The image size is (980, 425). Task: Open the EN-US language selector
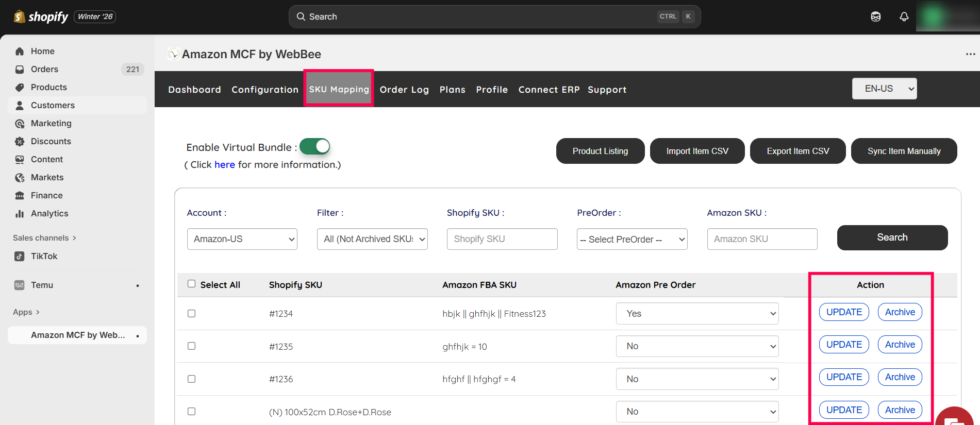(884, 89)
